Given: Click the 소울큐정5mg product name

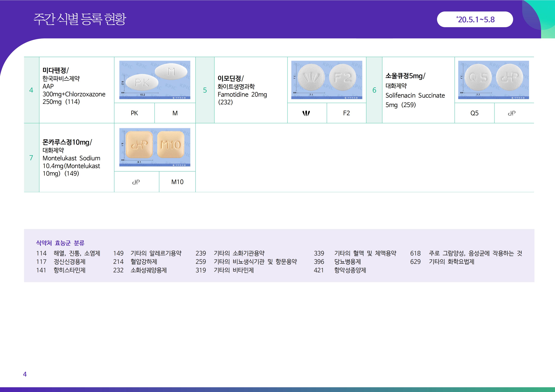Looking at the screenshot, I should point(405,76).
